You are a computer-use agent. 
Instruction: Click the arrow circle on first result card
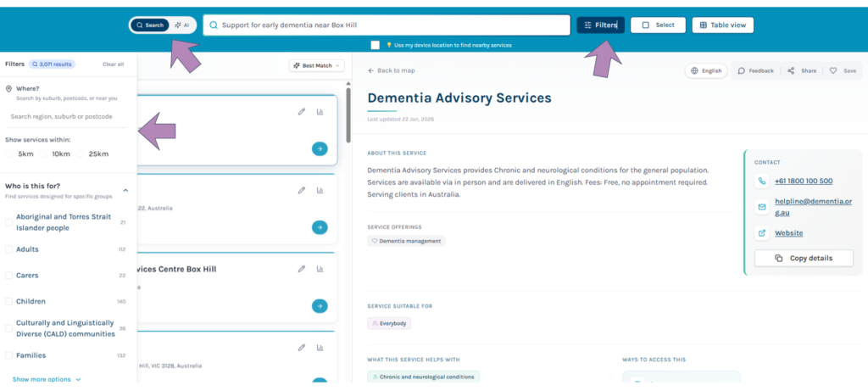tap(320, 148)
